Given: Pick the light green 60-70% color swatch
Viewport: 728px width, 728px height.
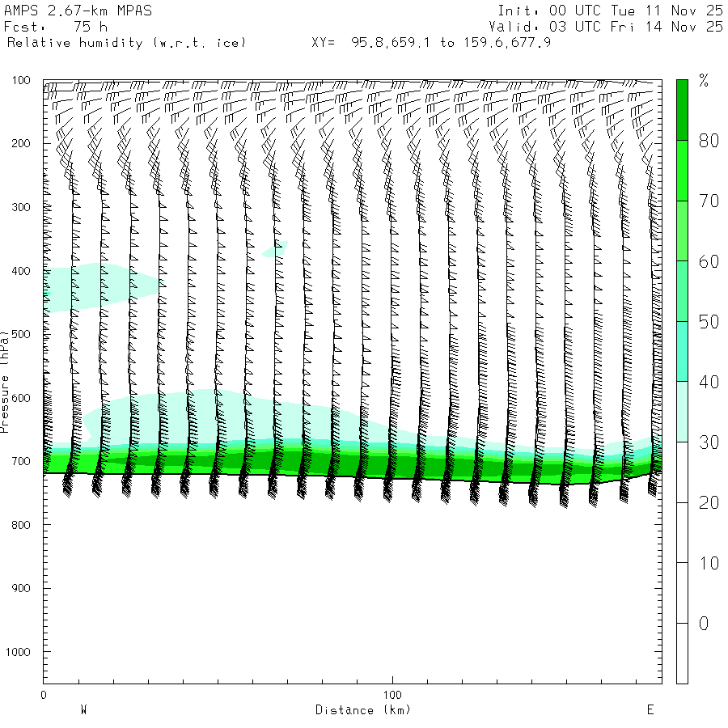Looking at the screenshot, I should pyautogui.click(x=682, y=231).
